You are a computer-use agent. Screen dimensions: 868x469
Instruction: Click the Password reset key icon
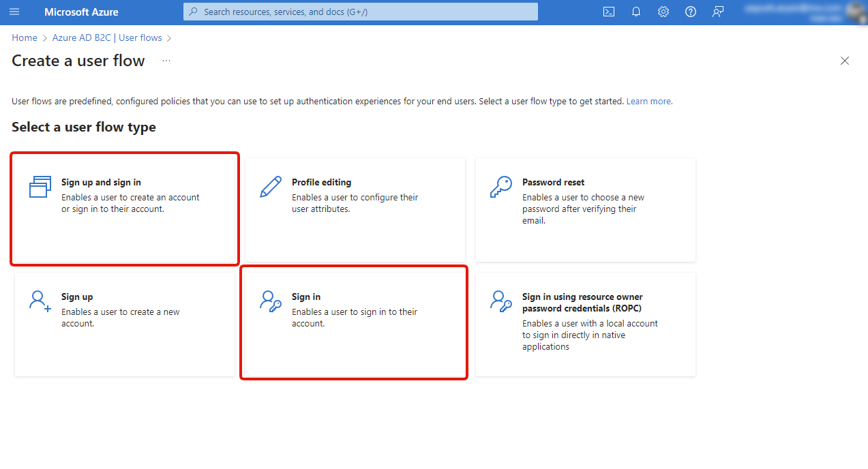click(x=500, y=186)
